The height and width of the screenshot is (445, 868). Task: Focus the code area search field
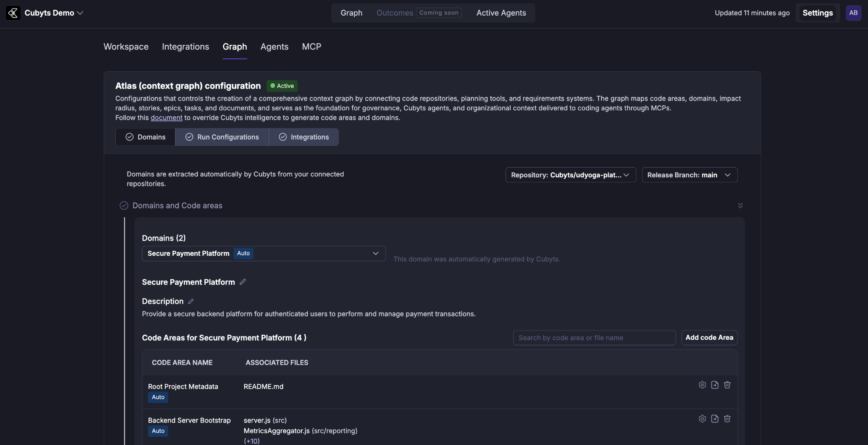pos(594,338)
